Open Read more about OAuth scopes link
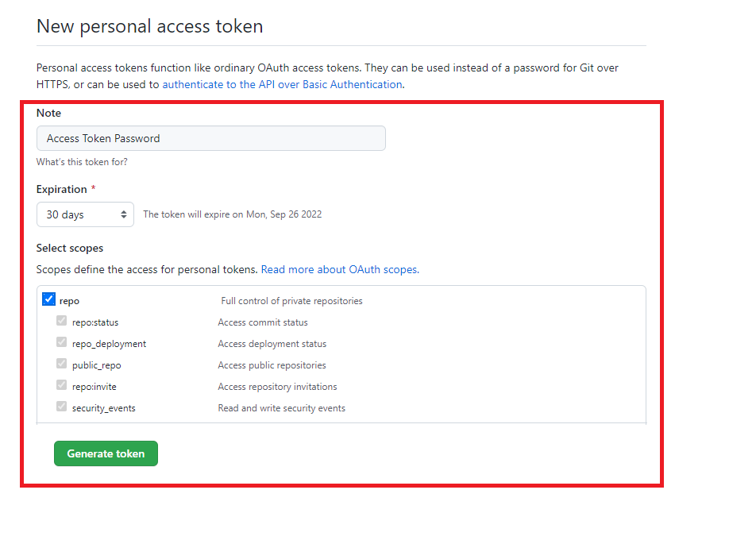This screenshot has height=540, width=756. [340, 269]
